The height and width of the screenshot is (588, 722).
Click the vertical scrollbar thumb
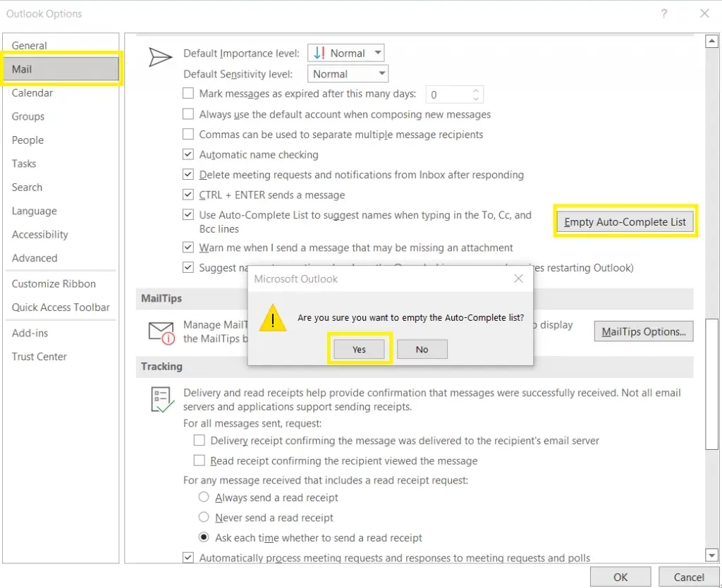pos(712,384)
